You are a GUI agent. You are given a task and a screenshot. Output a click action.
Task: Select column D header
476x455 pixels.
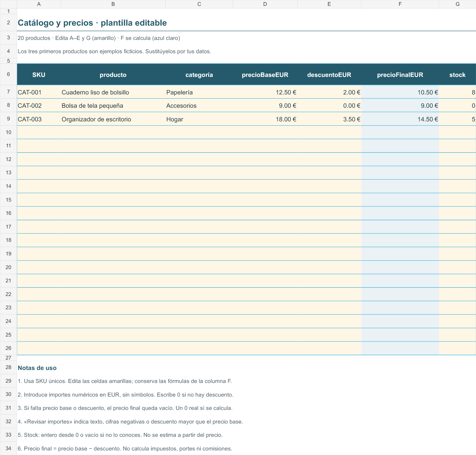(265, 4)
